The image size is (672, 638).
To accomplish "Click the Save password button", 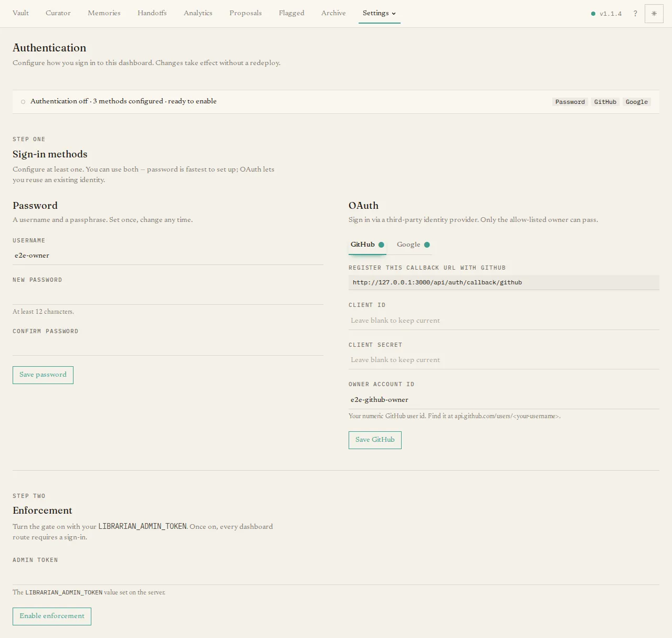I will pos(43,375).
